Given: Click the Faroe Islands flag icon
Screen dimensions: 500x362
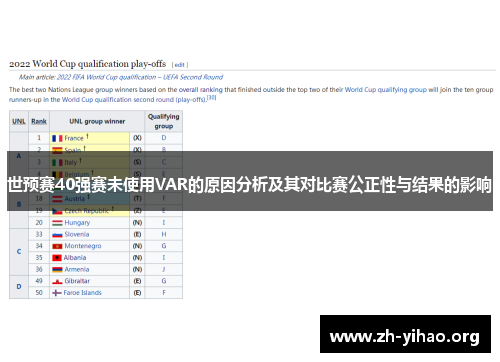Looking at the screenshot, I should tap(57, 293).
